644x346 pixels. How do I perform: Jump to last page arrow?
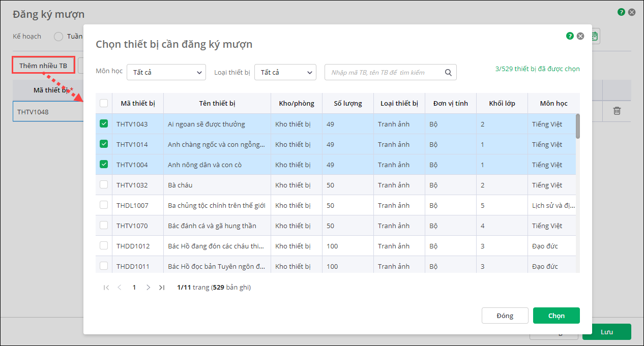tap(162, 288)
